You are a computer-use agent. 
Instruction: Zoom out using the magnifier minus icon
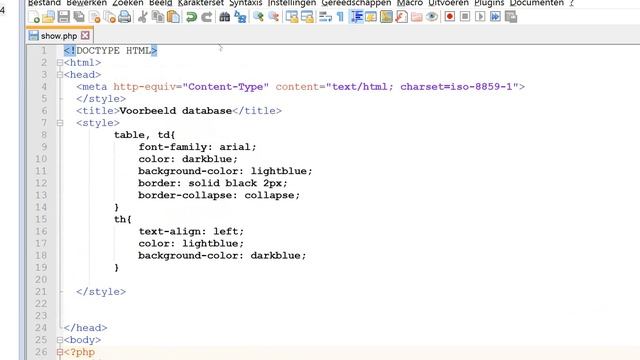pyautogui.click(x=273, y=17)
